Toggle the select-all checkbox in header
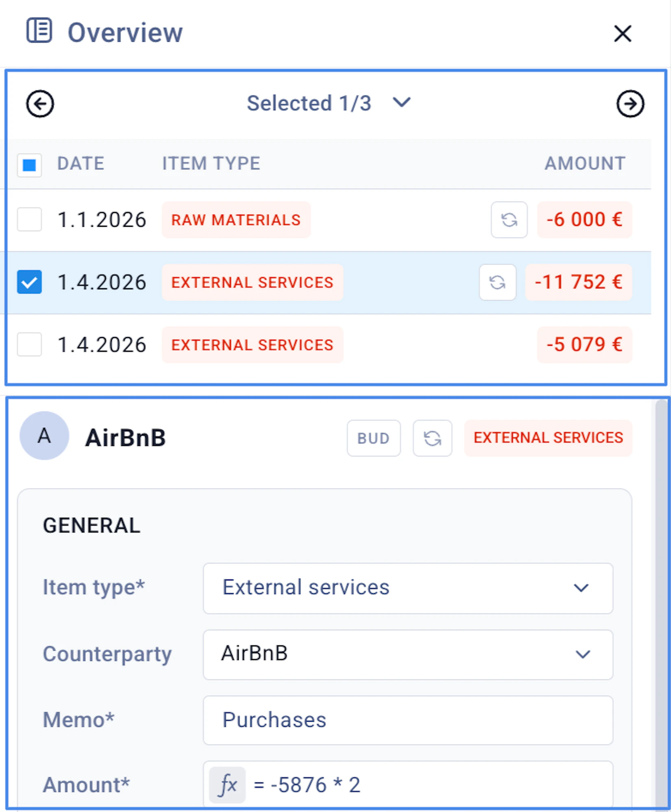This screenshot has width=671, height=812. (29, 165)
